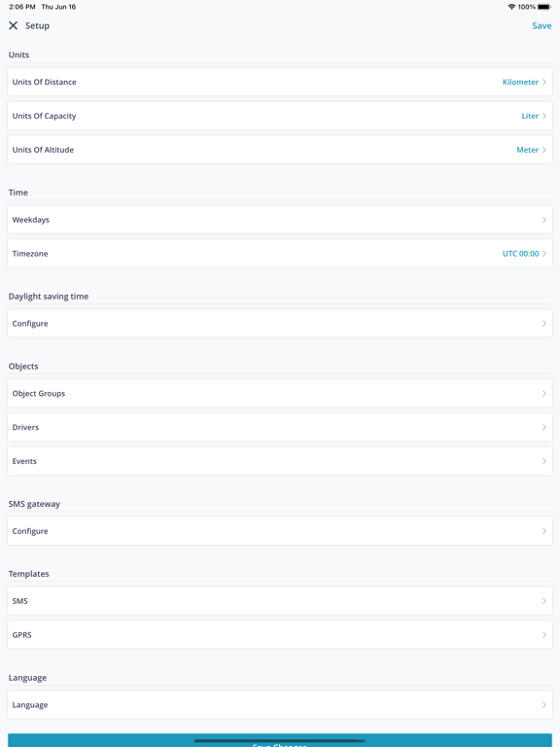Viewport: 560px width, 747px height.
Task: Open SMS gateway Configure row
Action: [280, 531]
